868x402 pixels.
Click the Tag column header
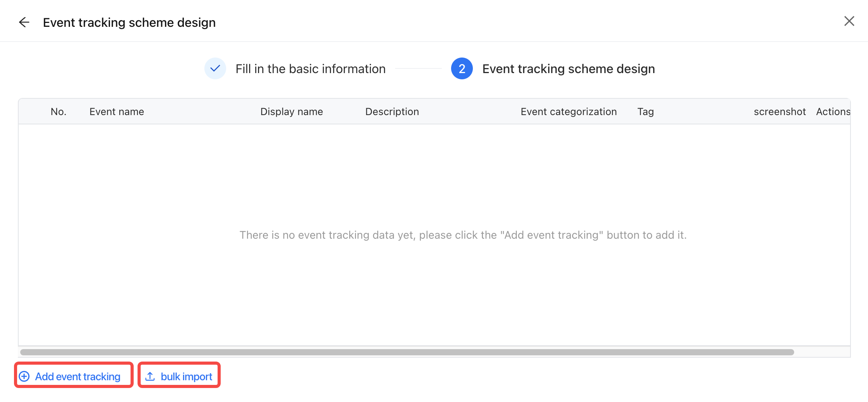coord(645,112)
